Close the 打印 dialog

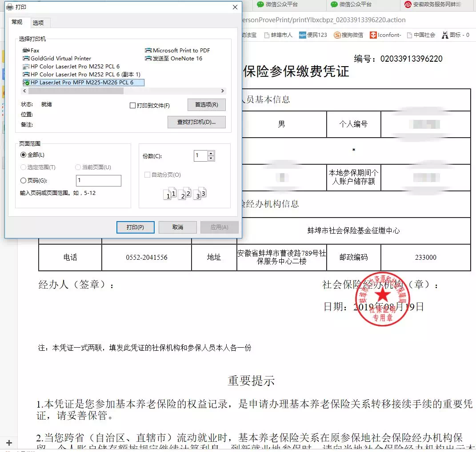click(235, 7)
